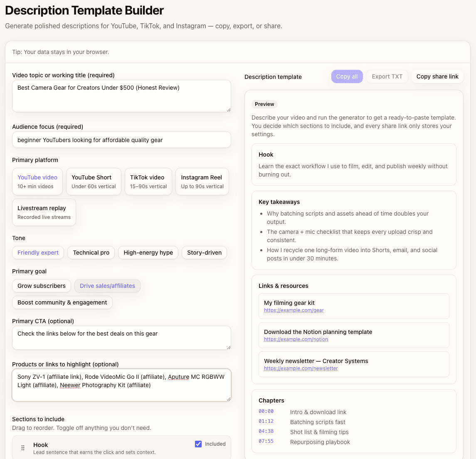Select TikTok video as primary platform
Screen dimensions: 476x459
pyautogui.click(x=148, y=181)
